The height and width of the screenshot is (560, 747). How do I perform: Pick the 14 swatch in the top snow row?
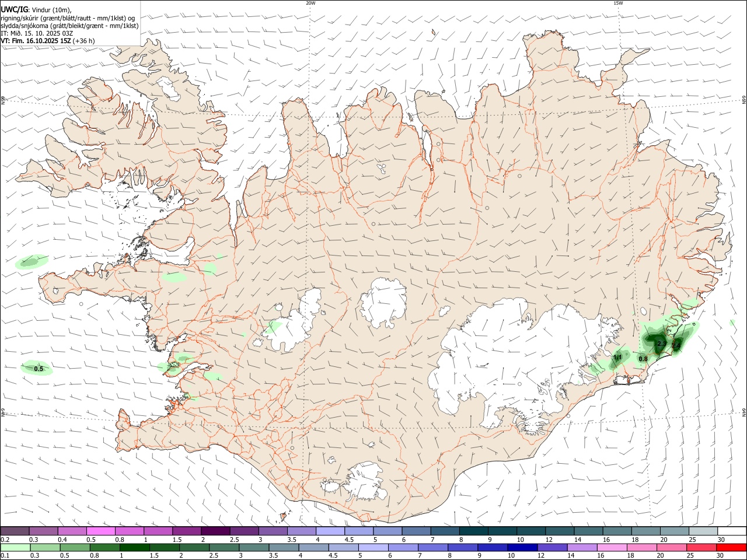(588, 531)
